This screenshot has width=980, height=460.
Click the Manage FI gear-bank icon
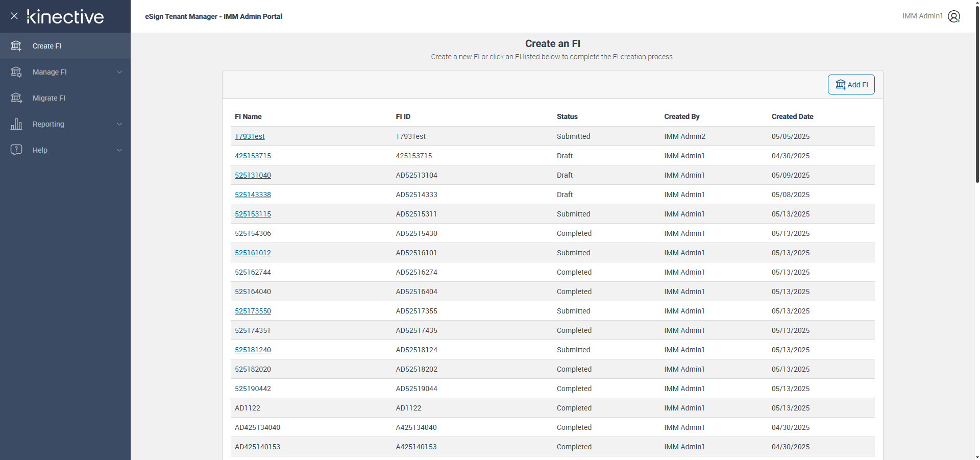[x=16, y=72]
